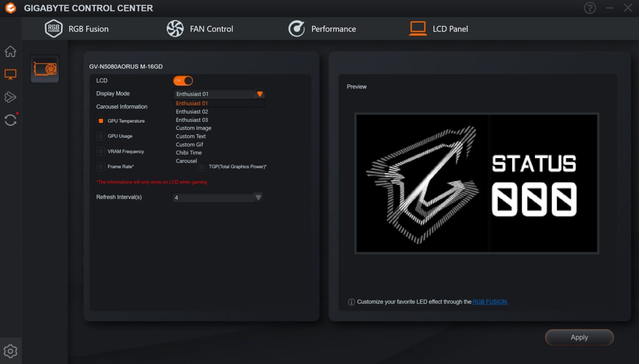Image resolution: width=639 pixels, height=364 pixels.
Task: Turn off the LCD toggle switch
Action: (183, 81)
